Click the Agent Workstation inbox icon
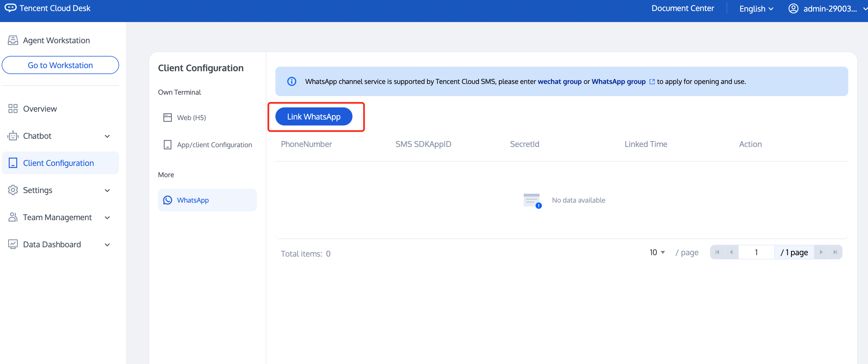The width and height of the screenshot is (868, 364). 13,40
